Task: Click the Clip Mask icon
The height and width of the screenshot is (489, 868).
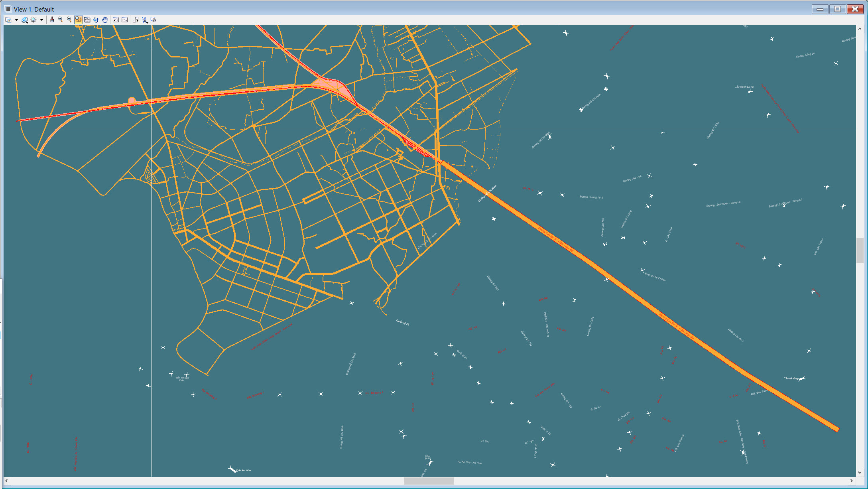Action: coord(154,20)
